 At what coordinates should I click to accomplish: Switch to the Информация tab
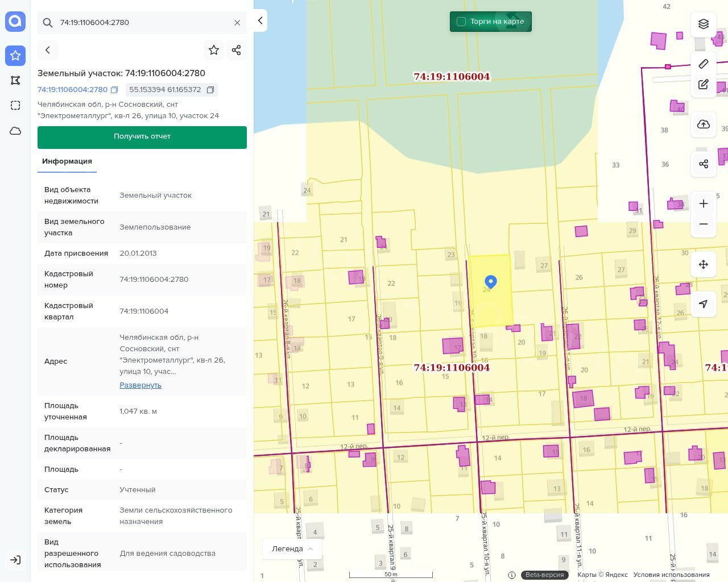67,161
